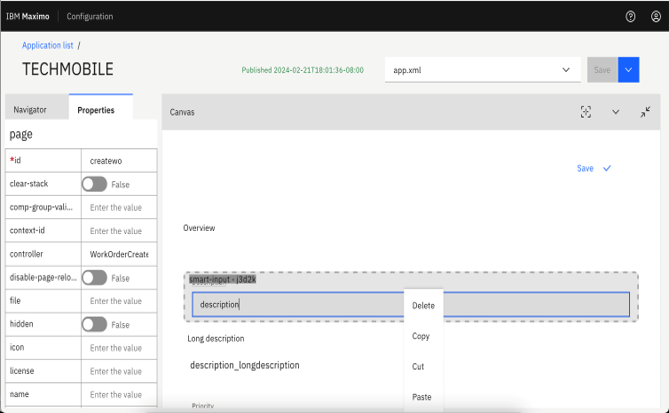
Task: Open the user profile icon
Action: (655, 16)
